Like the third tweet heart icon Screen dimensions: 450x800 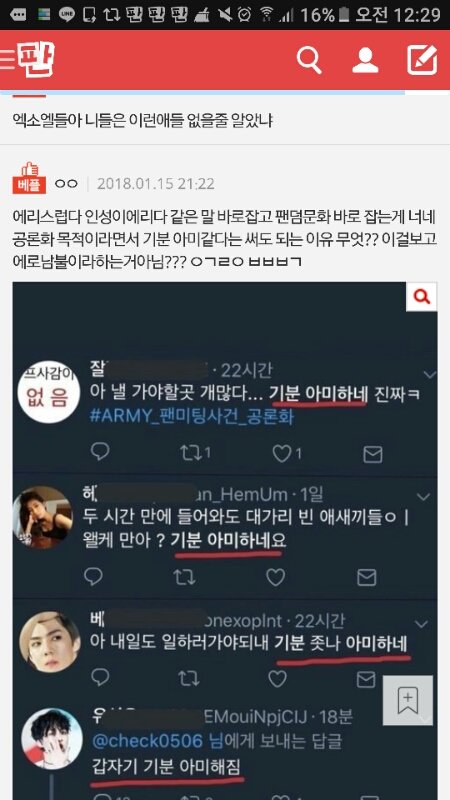[278, 679]
